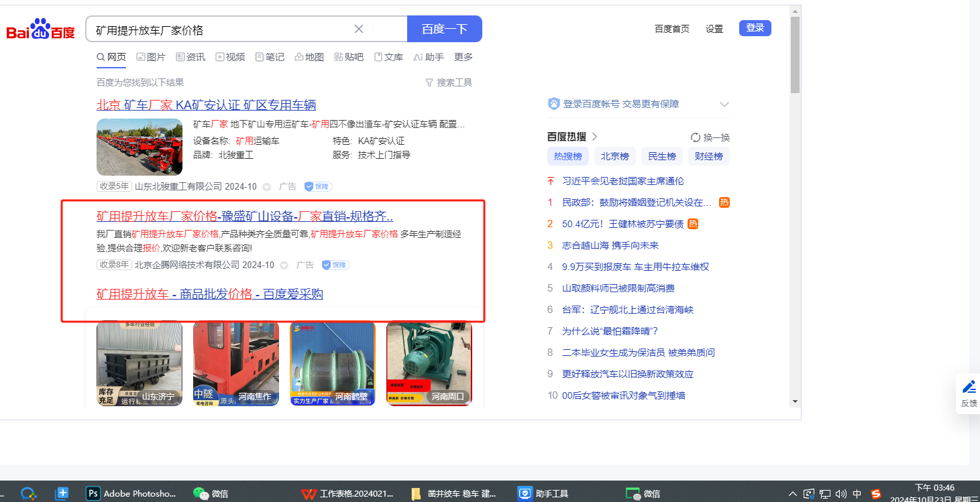
Task: Open result 矿用提升放车厂家价格-豫盛矿山设备
Action: coord(245,216)
